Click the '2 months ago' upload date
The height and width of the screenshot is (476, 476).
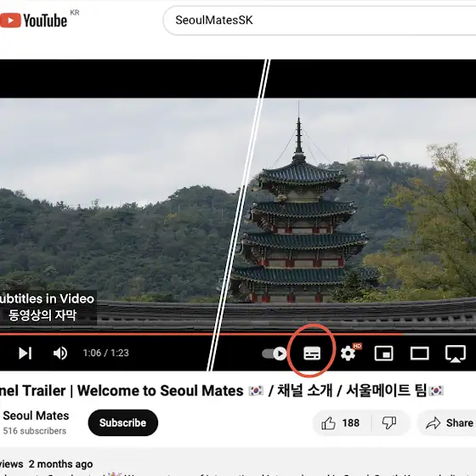[x=60, y=464]
